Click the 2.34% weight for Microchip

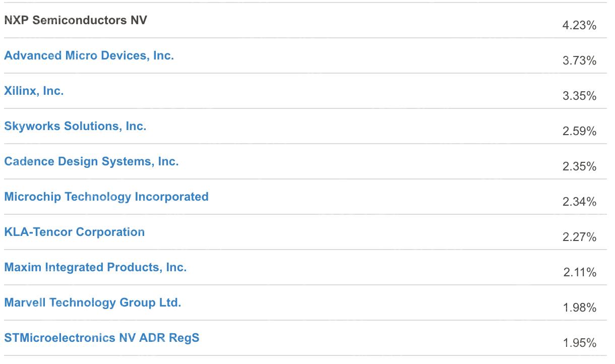(579, 202)
